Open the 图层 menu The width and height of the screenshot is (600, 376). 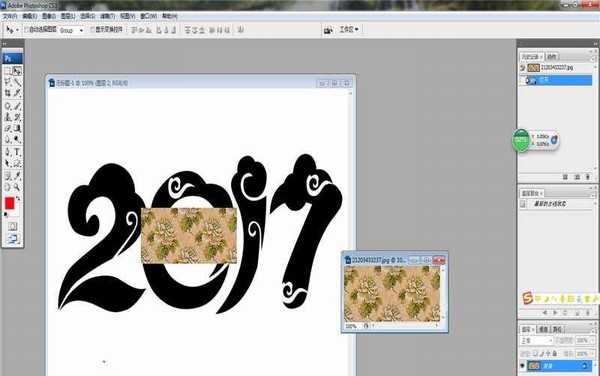click(x=68, y=16)
